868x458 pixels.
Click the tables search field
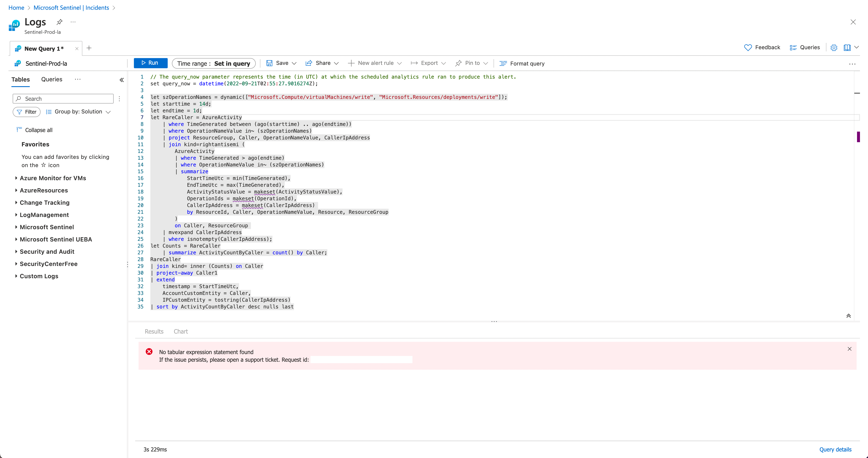click(63, 98)
